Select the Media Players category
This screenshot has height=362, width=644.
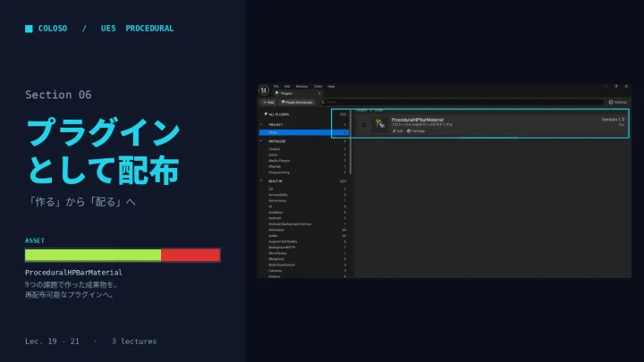(304, 161)
